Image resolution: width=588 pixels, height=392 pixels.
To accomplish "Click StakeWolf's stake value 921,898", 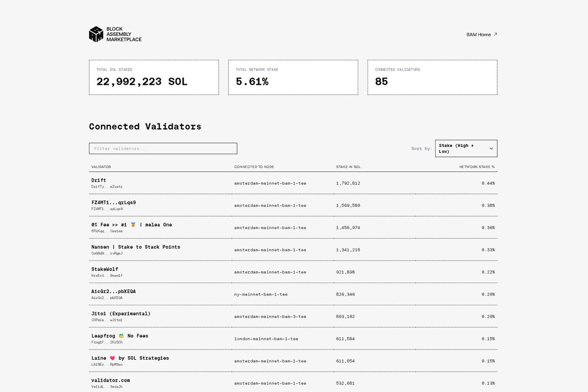I will click(x=345, y=272).
